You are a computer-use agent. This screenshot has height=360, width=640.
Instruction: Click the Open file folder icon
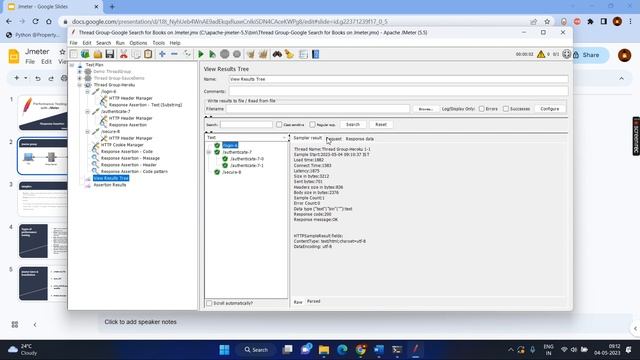[98, 54]
